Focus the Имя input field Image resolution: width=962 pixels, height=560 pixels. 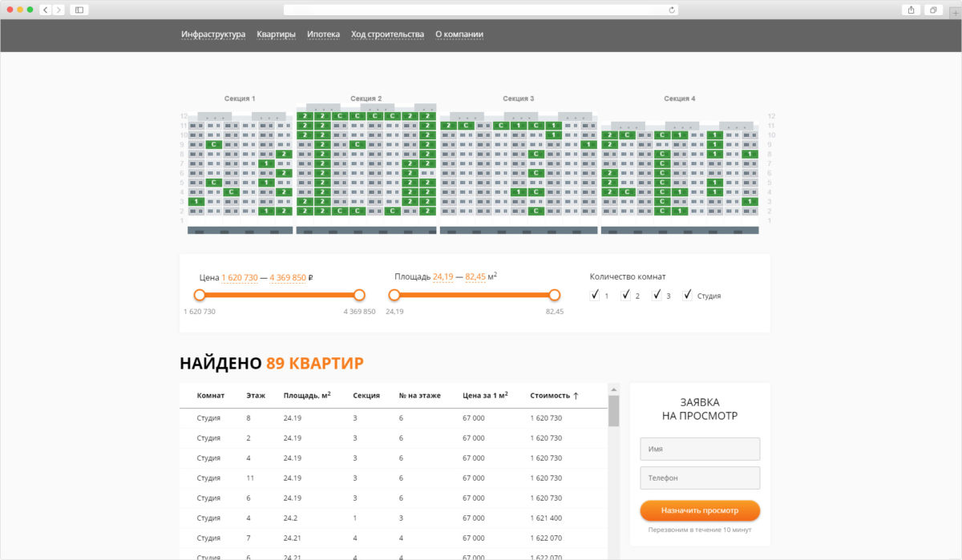(x=700, y=449)
